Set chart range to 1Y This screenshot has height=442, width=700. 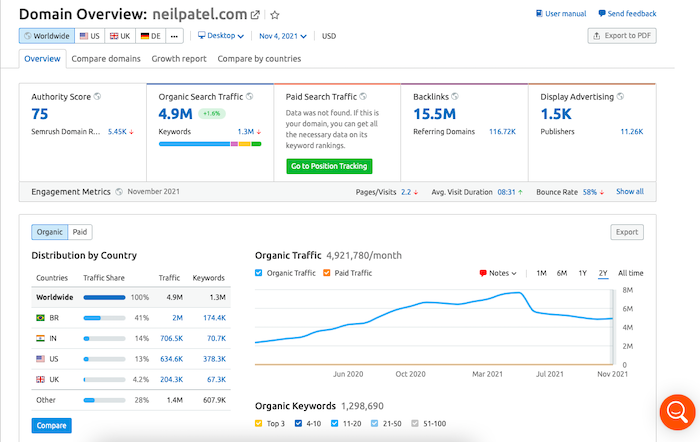(x=582, y=273)
